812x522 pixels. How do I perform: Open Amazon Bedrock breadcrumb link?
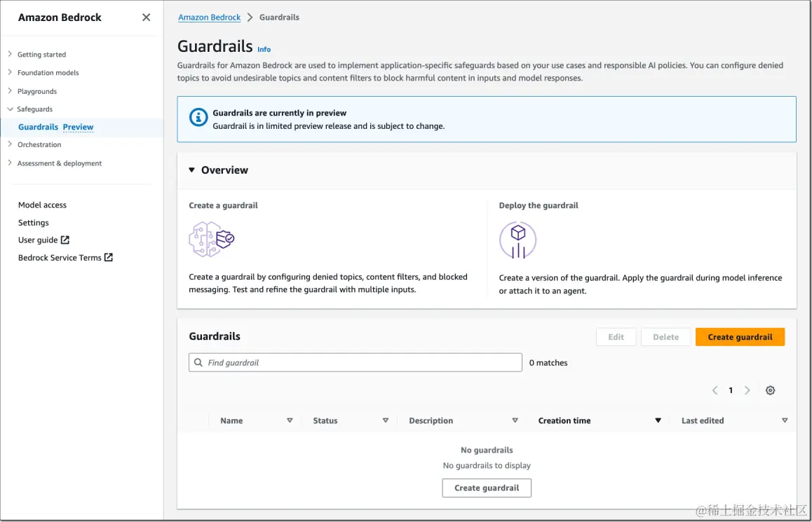coord(209,18)
